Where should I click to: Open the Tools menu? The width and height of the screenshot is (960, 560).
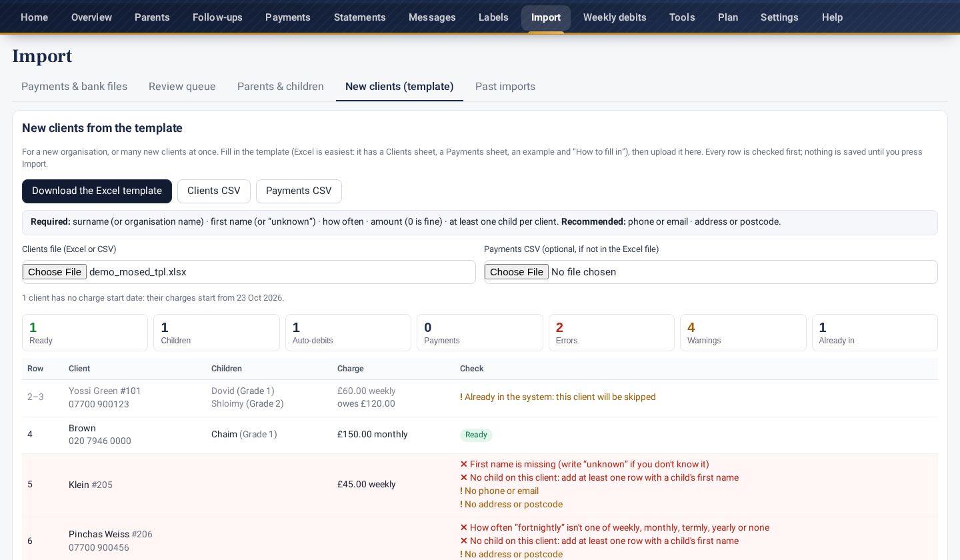(x=682, y=17)
